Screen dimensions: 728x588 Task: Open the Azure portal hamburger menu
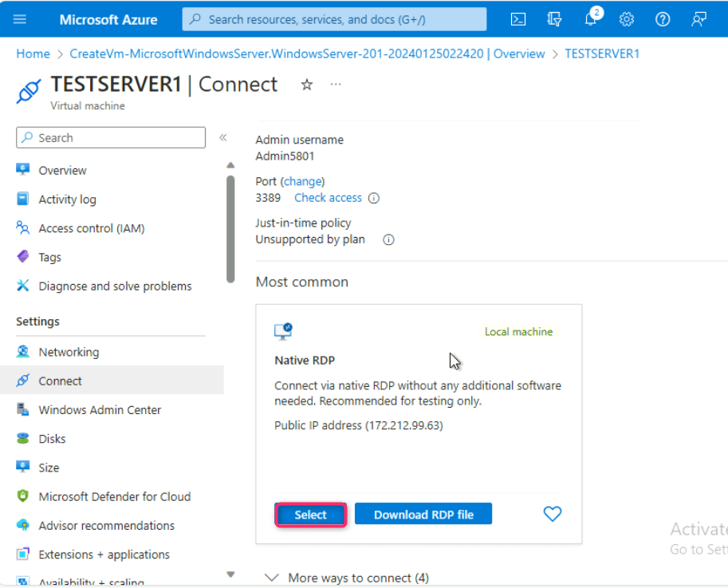point(20,19)
